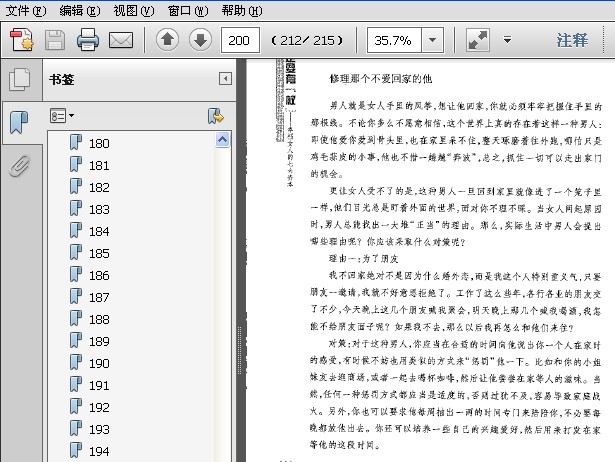Image resolution: width=615 pixels, height=462 pixels.
Task: Toggle the Bookmarks panel icon in sidebar
Action: pyautogui.click(x=18, y=123)
